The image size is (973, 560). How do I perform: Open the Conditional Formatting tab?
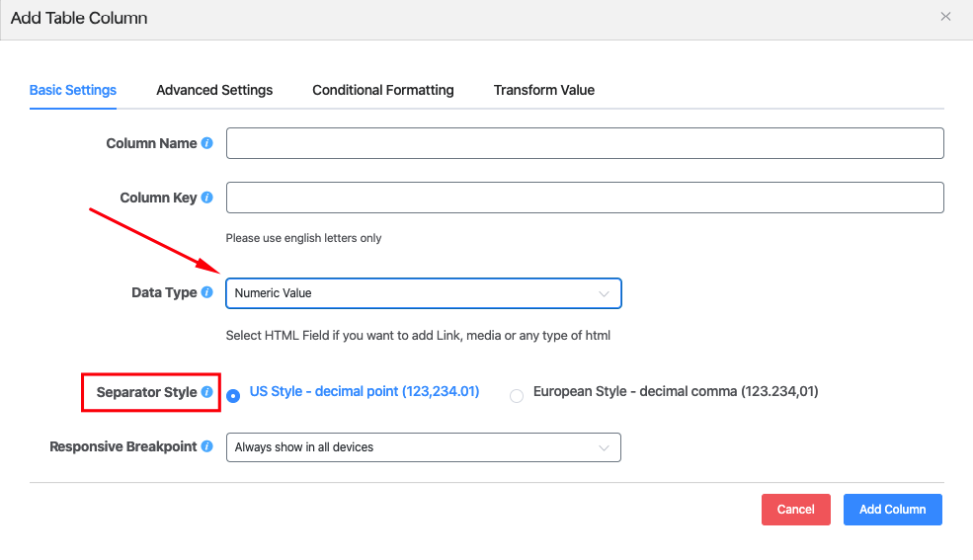(x=383, y=90)
